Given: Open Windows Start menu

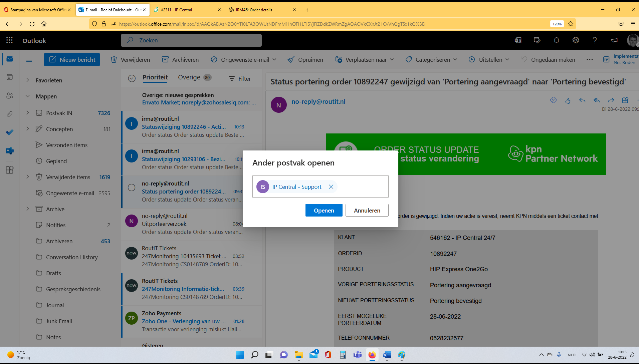Looking at the screenshot, I should click(240, 355).
